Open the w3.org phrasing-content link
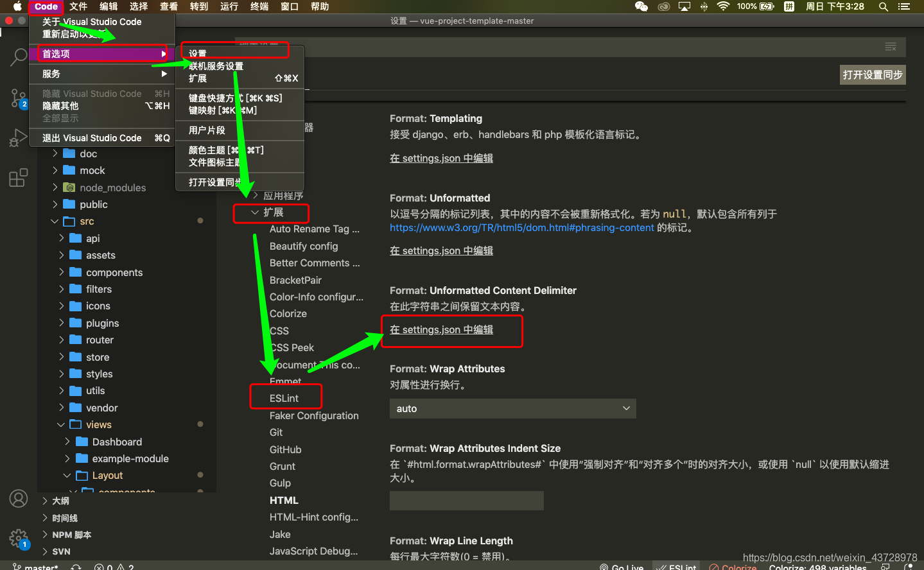924x570 pixels. (x=521, y=228)
